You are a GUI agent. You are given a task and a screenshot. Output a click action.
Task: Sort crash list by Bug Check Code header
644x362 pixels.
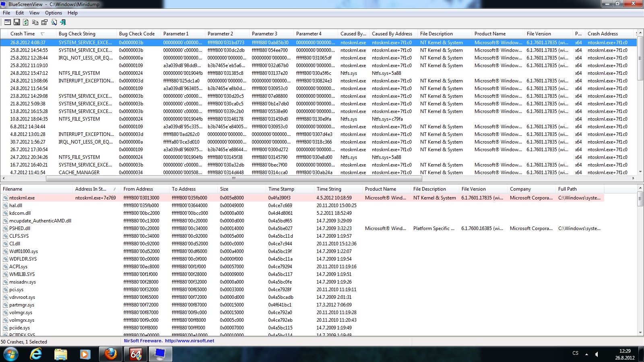136,34
